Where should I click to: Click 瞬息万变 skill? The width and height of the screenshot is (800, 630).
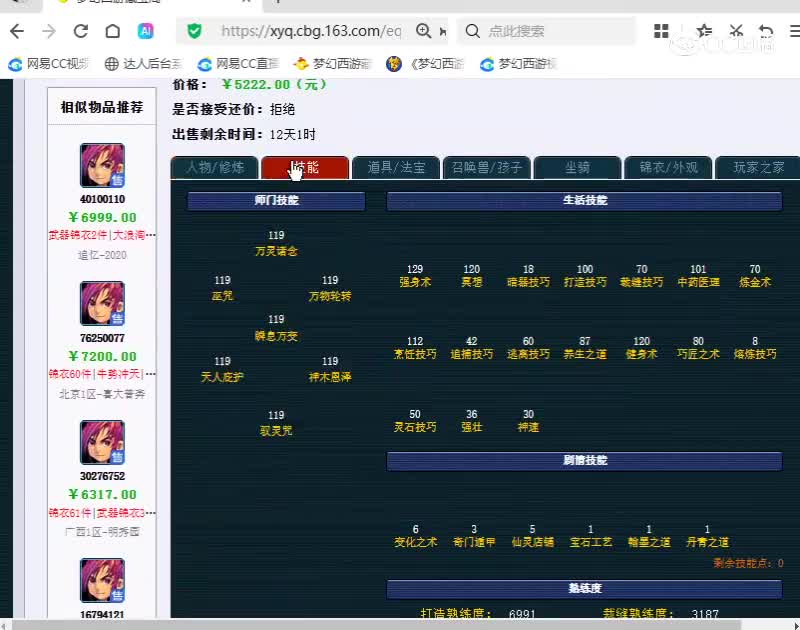click(x=276, y=336)
